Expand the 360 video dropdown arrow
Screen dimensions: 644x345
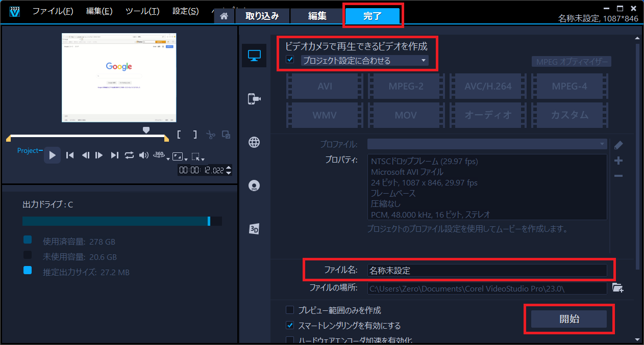(168, 160)
